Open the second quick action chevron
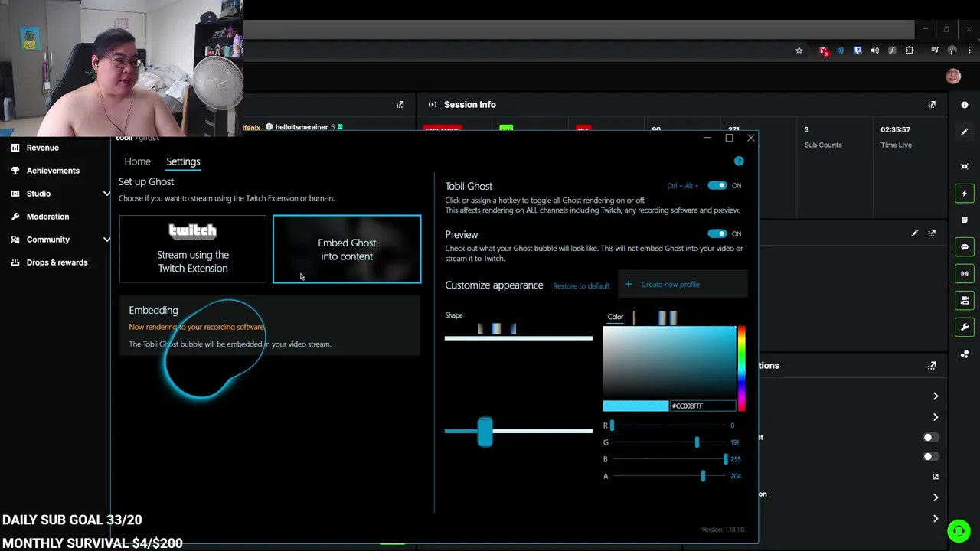This screenshot has height=551, width=980. pyautogui.click(x=936, y=417)
